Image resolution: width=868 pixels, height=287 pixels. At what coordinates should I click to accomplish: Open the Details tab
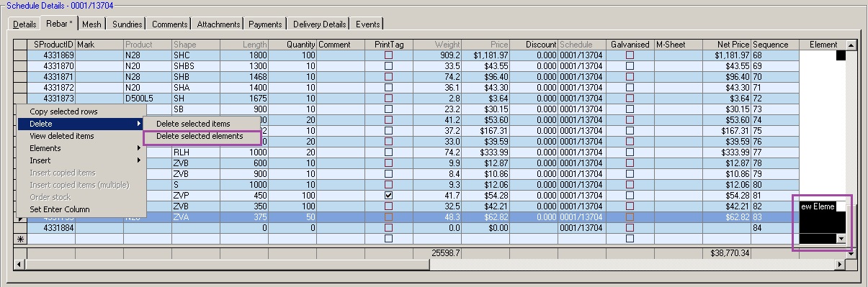click(24, 24)
